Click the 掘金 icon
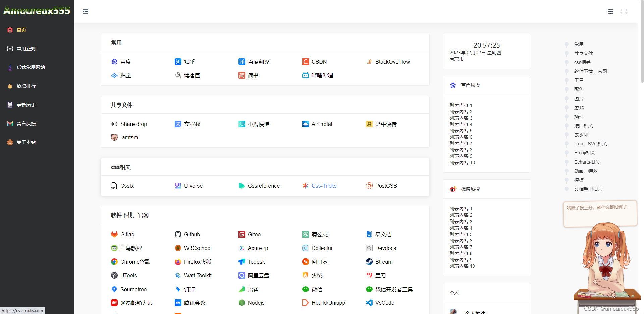 [x=114, y=75]
